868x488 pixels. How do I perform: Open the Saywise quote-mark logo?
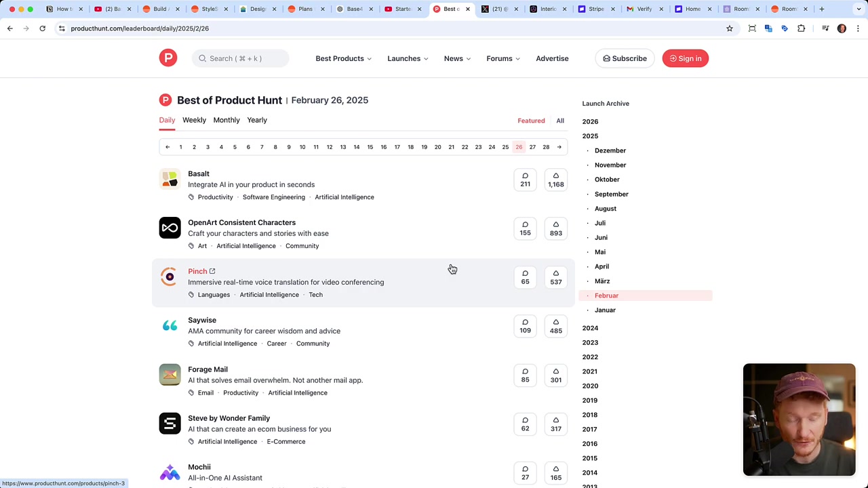click(170, 325)
